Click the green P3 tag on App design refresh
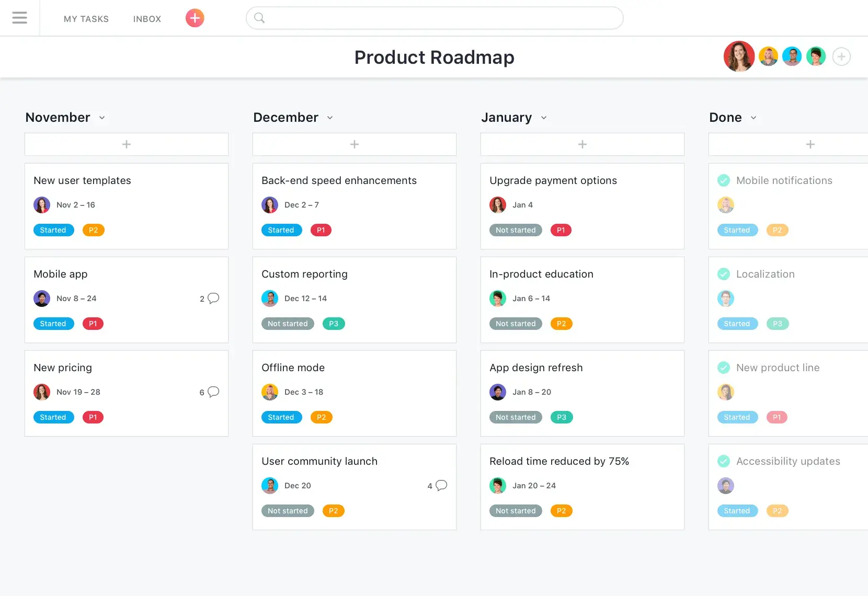Viewport: 868px width, 596px height. 562,417
